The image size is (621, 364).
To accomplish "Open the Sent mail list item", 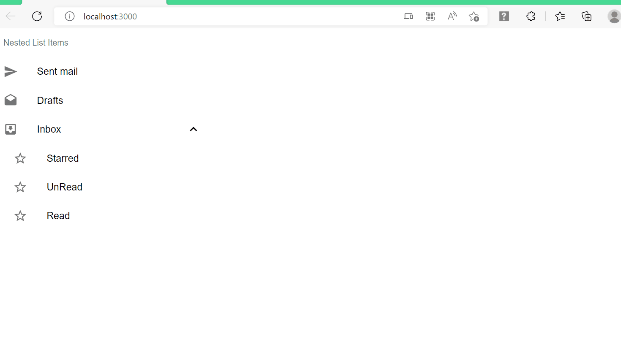I will (102, 71).
